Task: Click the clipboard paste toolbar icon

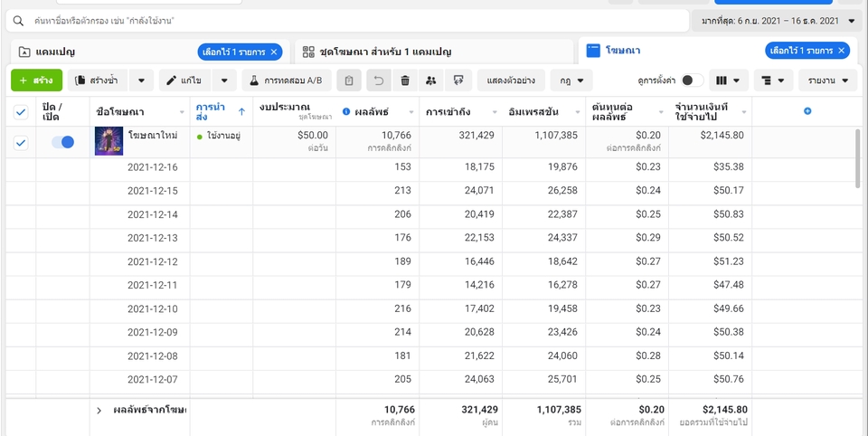Action: click(x=349, y=81)
